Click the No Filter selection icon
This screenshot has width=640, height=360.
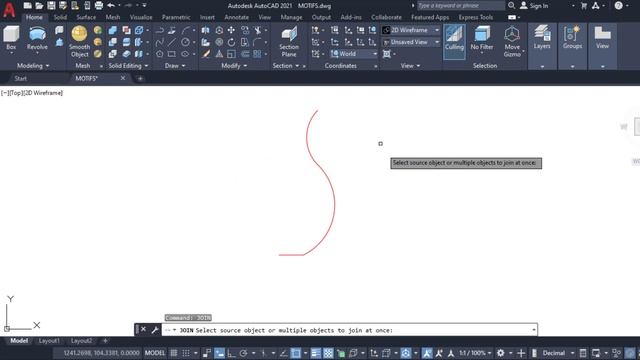tap(482, 38)
